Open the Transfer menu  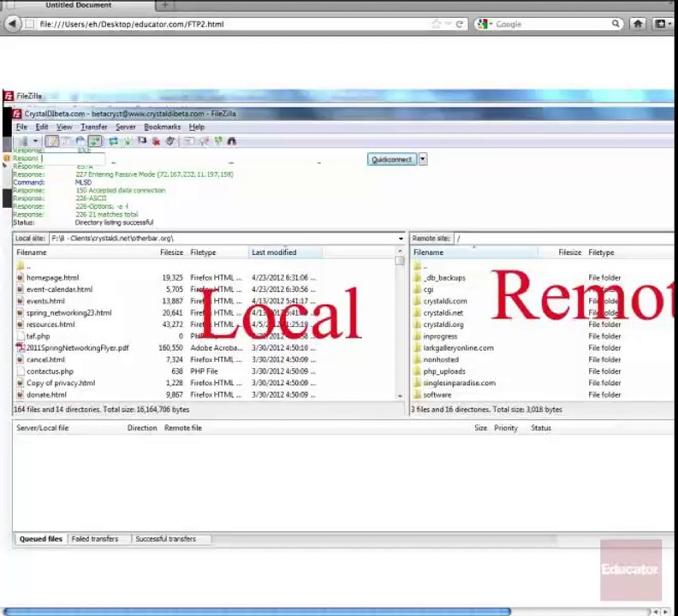[94, 127]
